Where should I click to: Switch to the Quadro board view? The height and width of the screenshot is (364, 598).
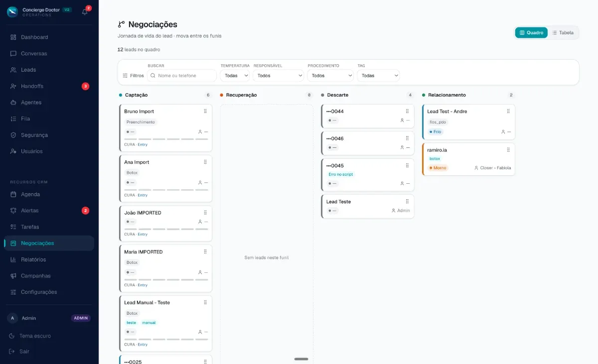(x=531, y=32)
